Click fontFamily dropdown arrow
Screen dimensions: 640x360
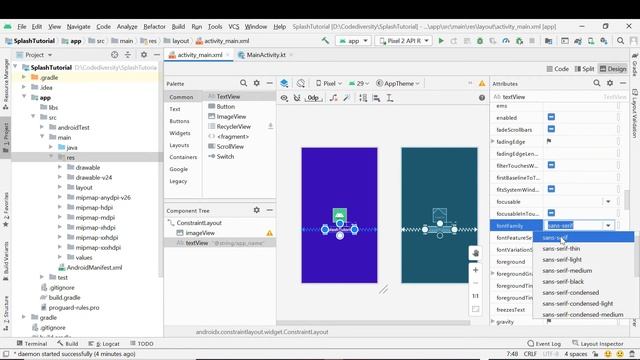608,225
